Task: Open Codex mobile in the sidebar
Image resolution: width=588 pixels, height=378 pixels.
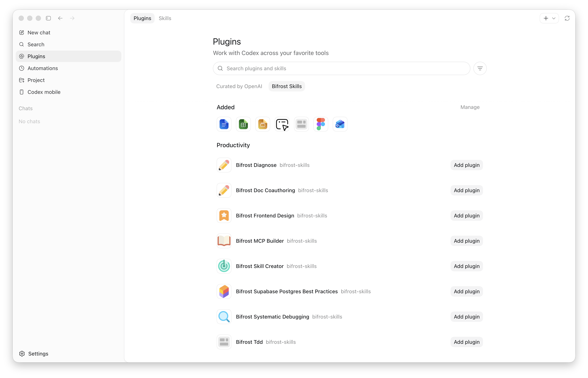Action: pos(68,92)
